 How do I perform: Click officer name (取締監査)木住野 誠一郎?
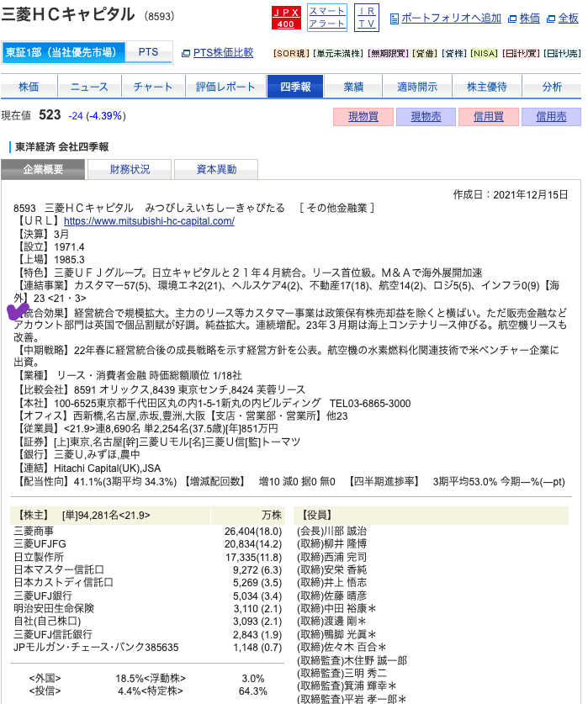[352, 660]
